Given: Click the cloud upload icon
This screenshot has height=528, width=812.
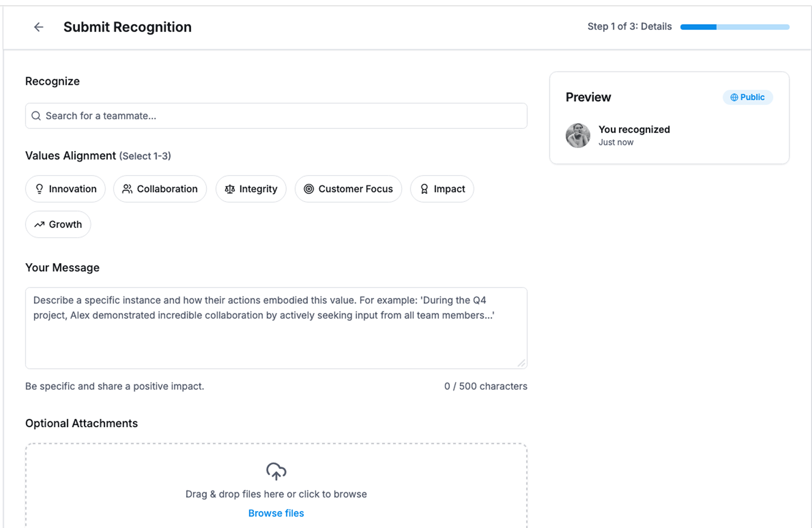Looking at the screenshot, I should 276,471.
